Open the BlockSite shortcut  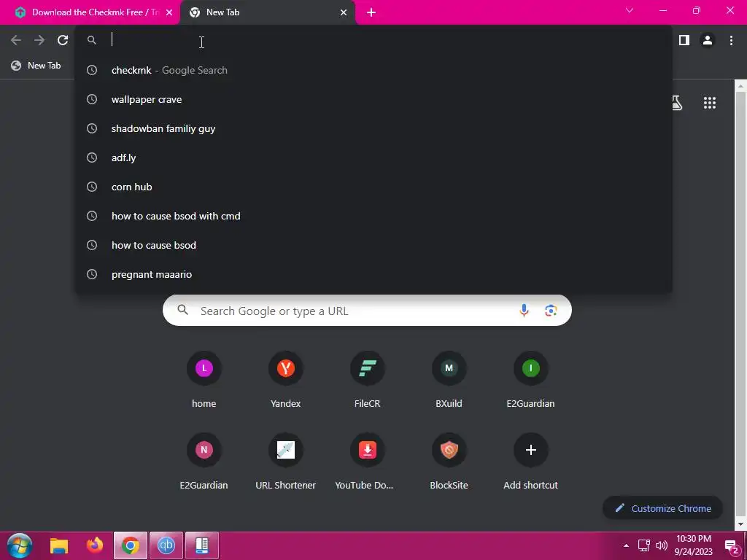449,462
